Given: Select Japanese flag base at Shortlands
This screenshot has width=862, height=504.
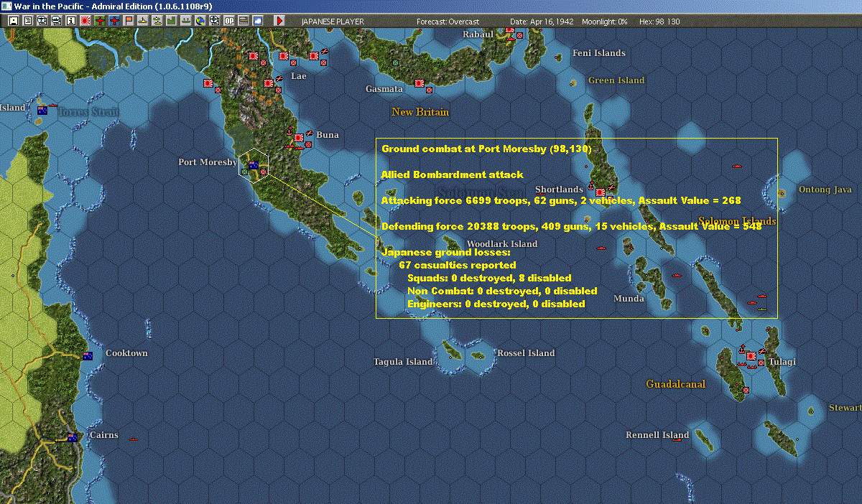Looking at the screenshot, I should (x=600, y=192).
